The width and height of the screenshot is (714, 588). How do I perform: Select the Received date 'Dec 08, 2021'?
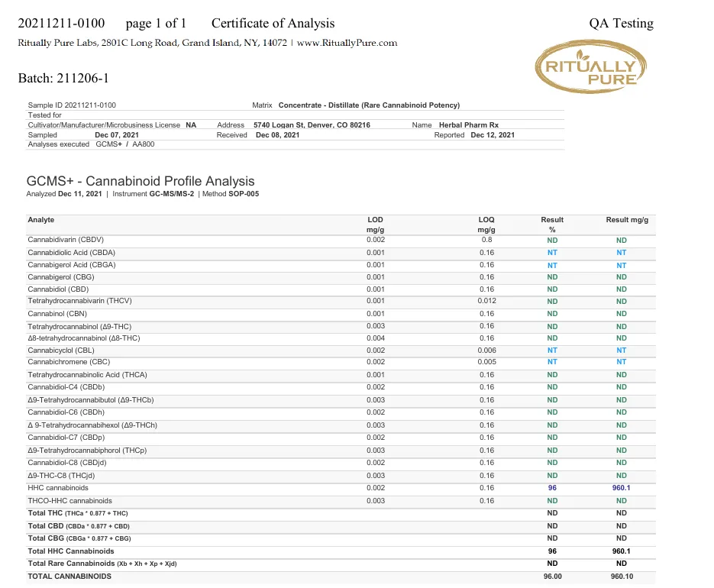click(x=277, y=135)
